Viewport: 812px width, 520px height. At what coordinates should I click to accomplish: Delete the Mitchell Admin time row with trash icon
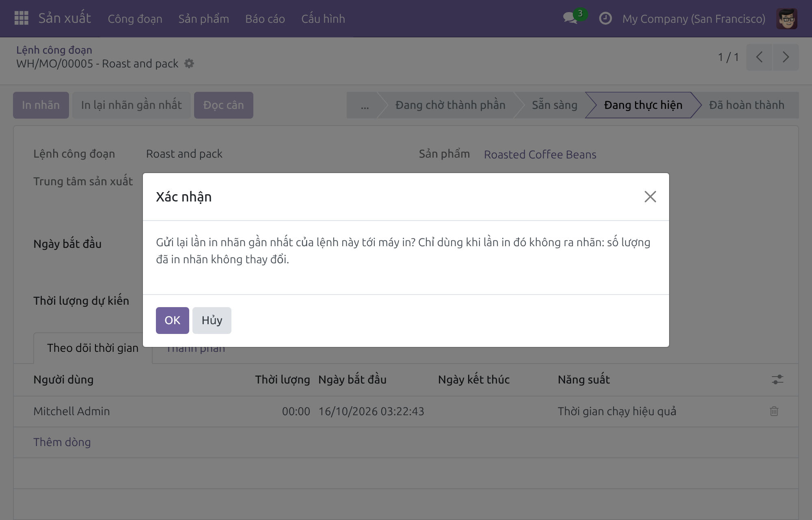pyautogui.click(x=774, y=411)
